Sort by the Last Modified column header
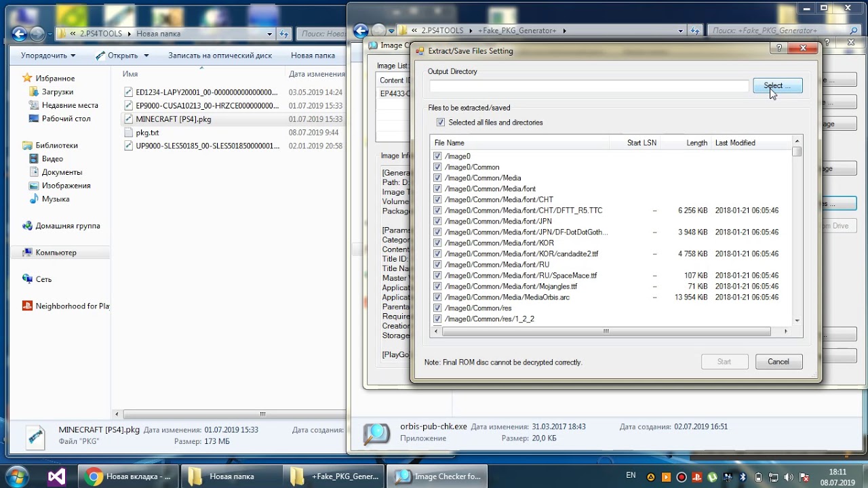 coord(751,143)
